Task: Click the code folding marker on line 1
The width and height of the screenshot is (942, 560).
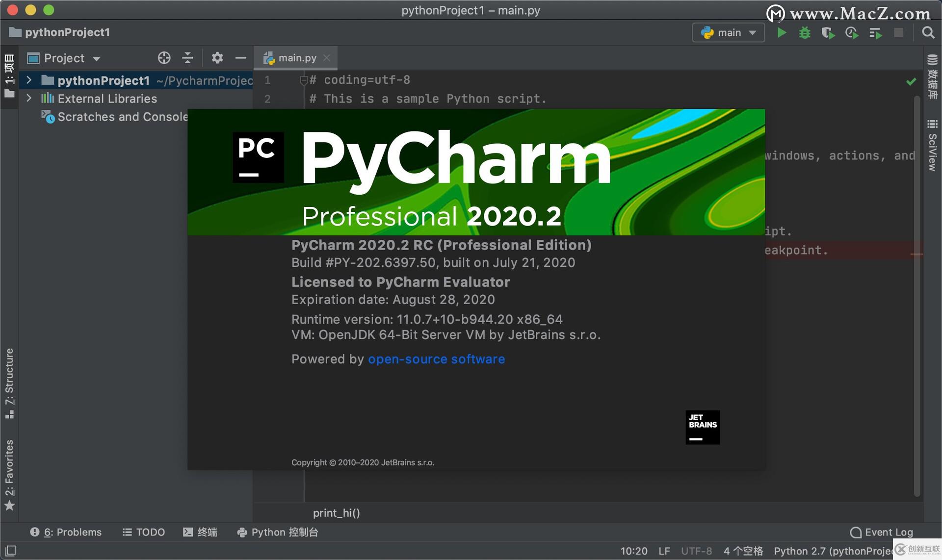Action: click(x=303, y=80)
